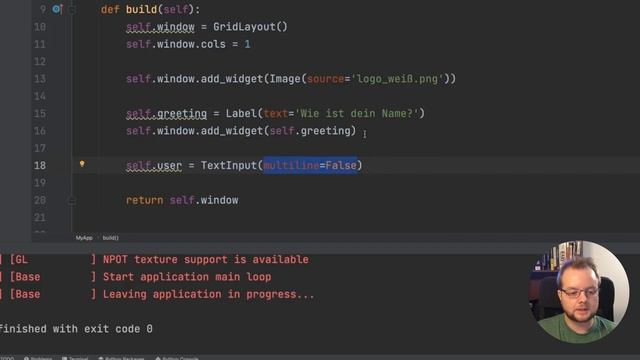The width and height of the screenshot is (640, 360).
Task: Select the MyApp breadcrumb
Action: point(84,238)
